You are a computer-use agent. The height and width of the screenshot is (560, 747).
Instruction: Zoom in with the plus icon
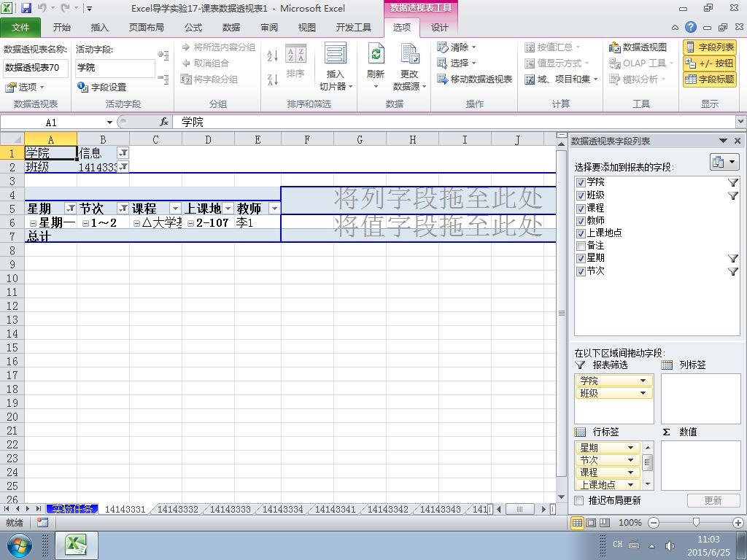[738, 522]
